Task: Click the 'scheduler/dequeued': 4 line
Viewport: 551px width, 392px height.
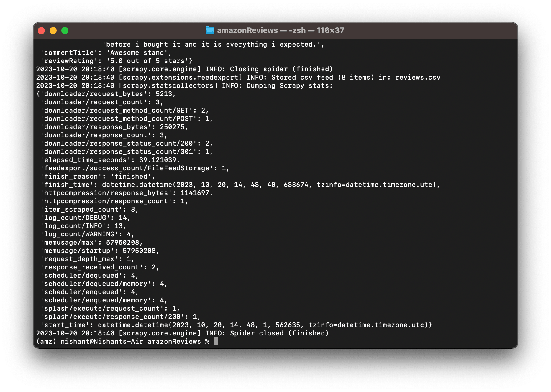Action: [x=89, y=276]
